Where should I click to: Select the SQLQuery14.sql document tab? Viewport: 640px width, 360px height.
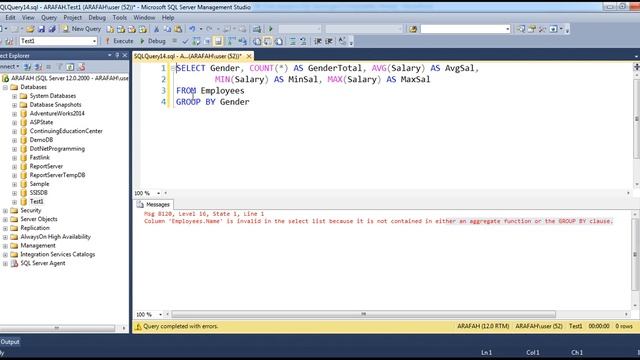point(188,56)
